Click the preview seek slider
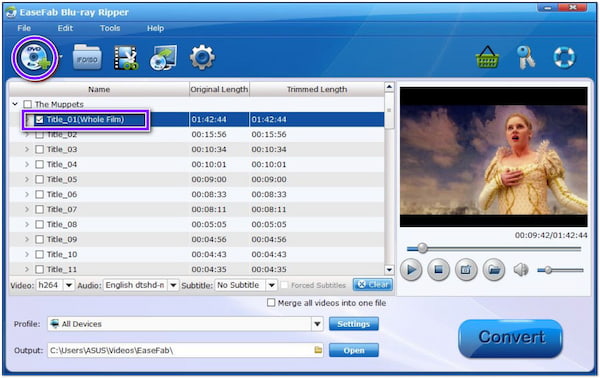Screen dimensions: 600x378 point(494,249)
